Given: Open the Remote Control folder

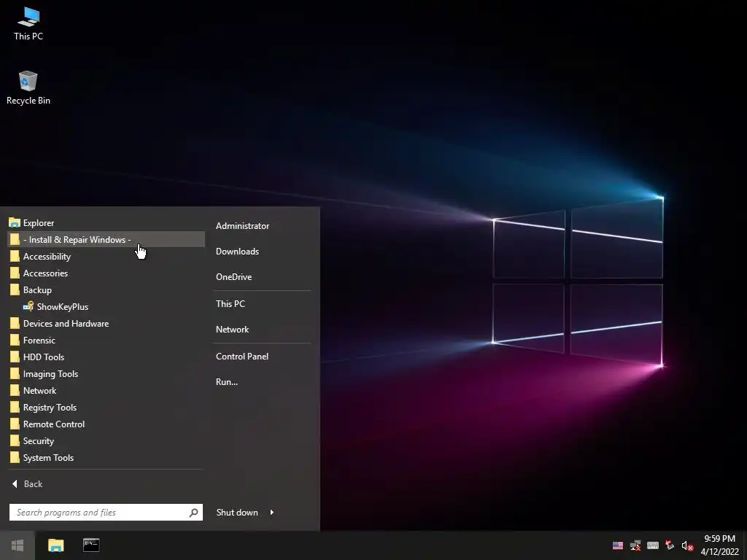Looking at the screenshot, I should (x=106, y=424).
